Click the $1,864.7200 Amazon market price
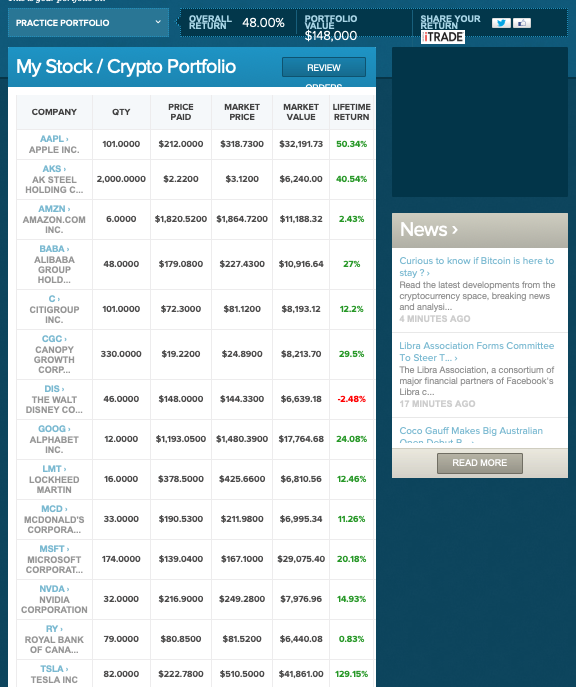The image size is (576, 687). click(x=242, y=219)
